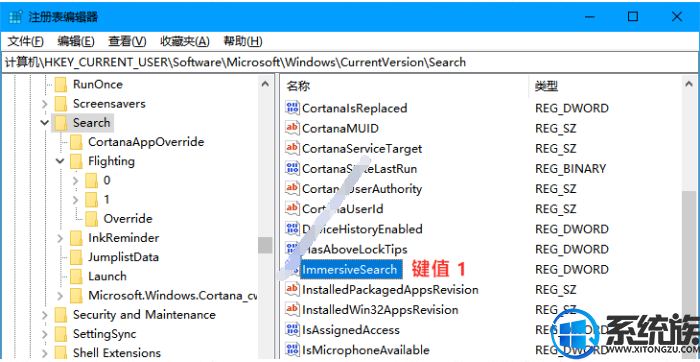Click the RunOnce folder icon
700x362 pixels.
(60, 84)
